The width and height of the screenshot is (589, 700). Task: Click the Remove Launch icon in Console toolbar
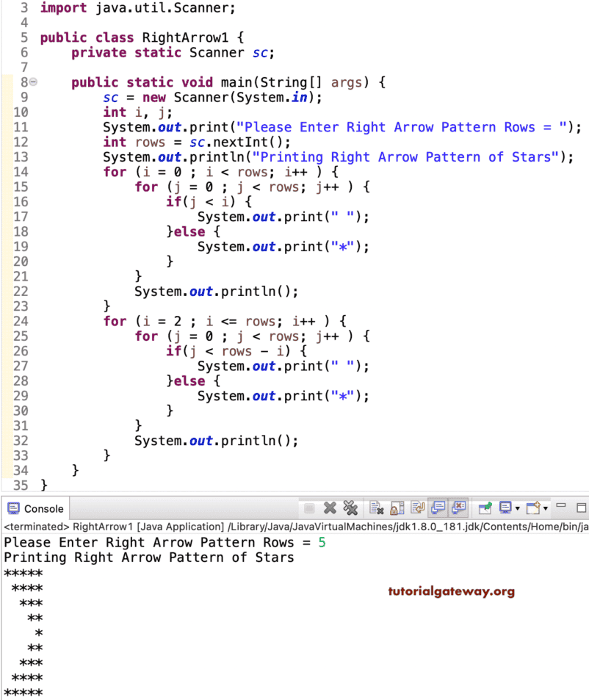pyautogui.click(x=330, y=508)
